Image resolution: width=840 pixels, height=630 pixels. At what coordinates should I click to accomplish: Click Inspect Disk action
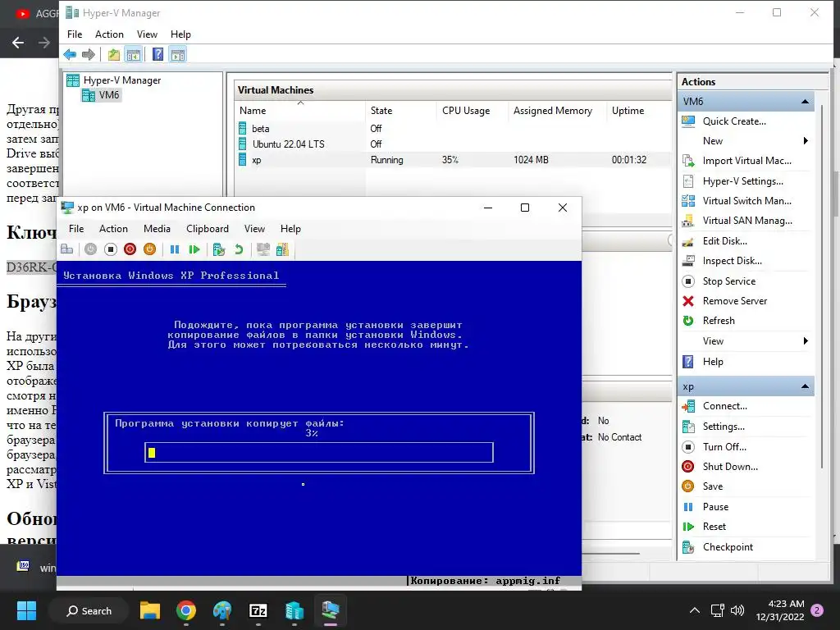coord(732,261)
